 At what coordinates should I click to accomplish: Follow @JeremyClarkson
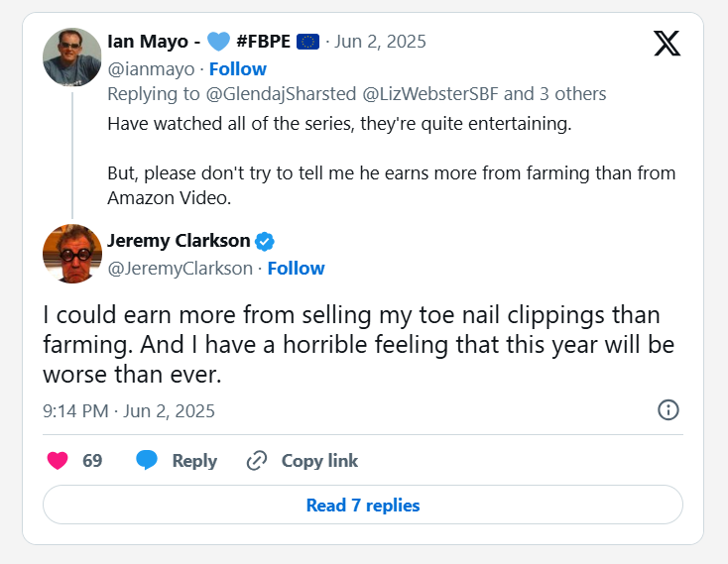296,269
